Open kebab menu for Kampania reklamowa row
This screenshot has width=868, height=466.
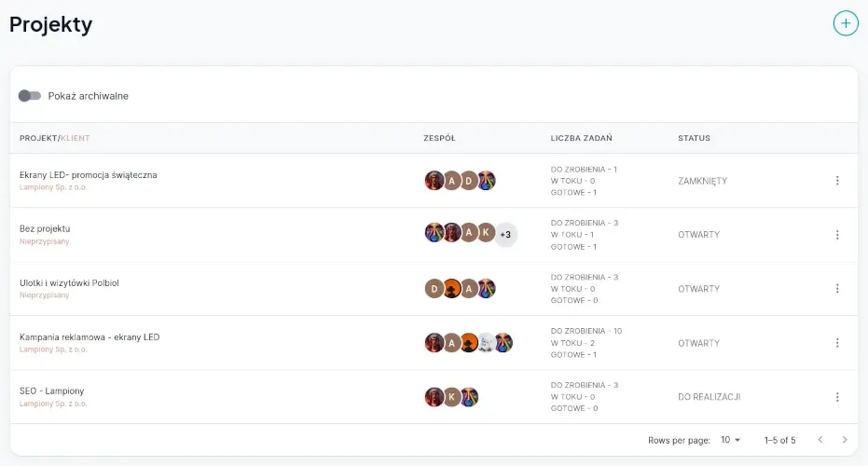click(837, 343)
